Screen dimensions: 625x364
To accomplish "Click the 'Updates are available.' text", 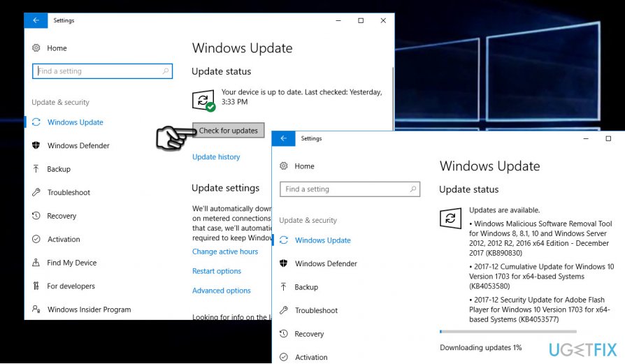I will click(x=504, y=210).
